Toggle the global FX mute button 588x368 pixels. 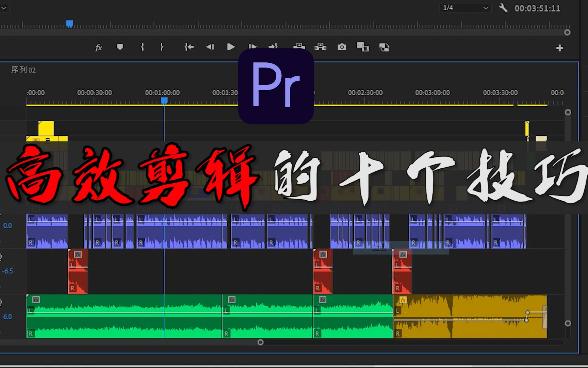(99, 47)
